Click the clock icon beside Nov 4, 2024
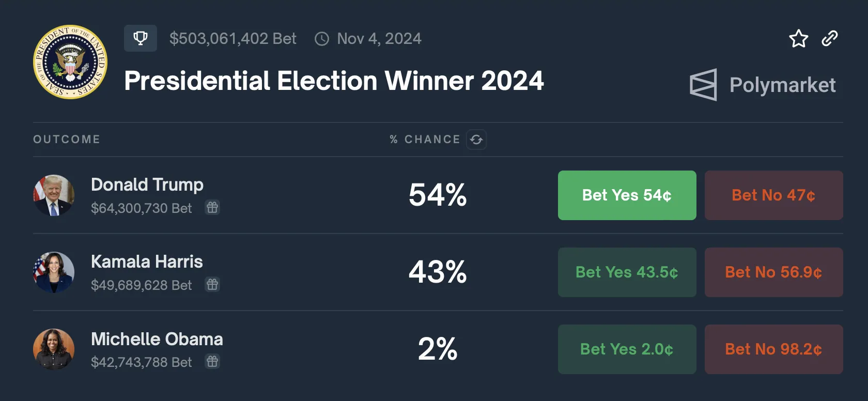 [322, 39]
